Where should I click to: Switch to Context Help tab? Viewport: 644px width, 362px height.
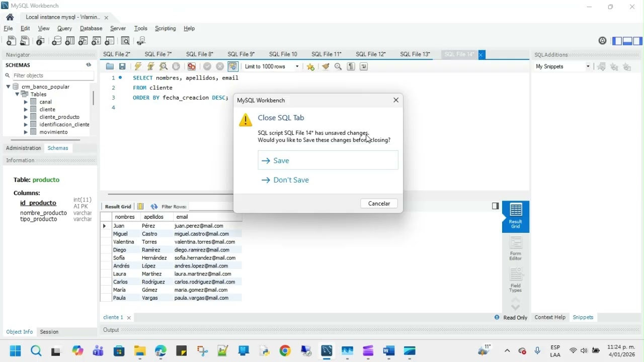point(550,318)
